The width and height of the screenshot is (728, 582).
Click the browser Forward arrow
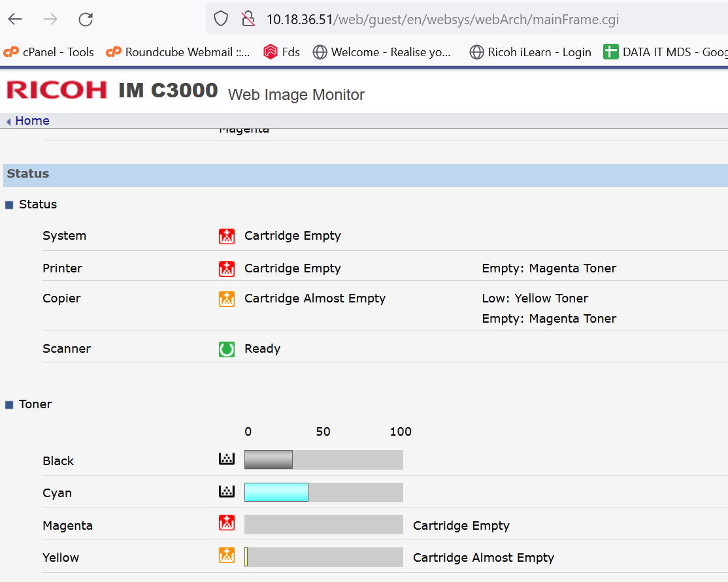50,19
